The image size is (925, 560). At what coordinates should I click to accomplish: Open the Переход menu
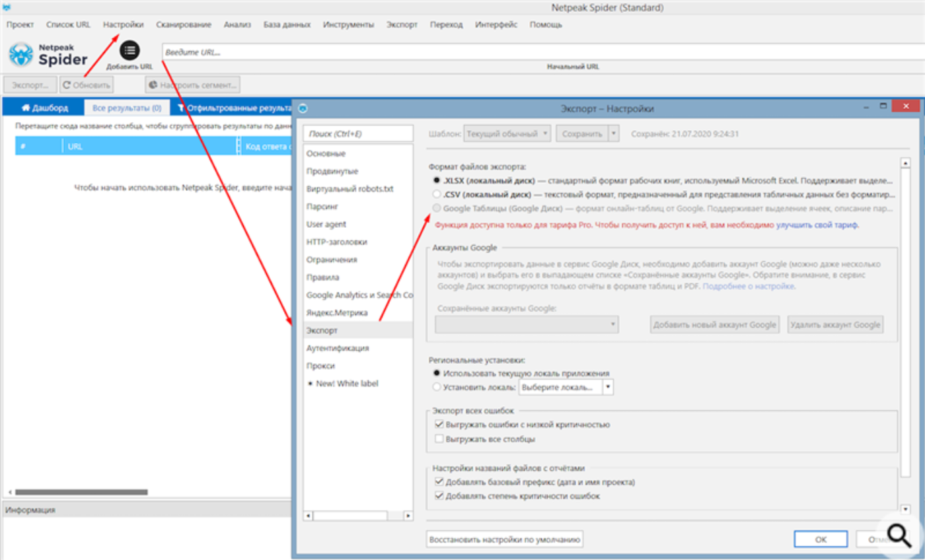446,24
